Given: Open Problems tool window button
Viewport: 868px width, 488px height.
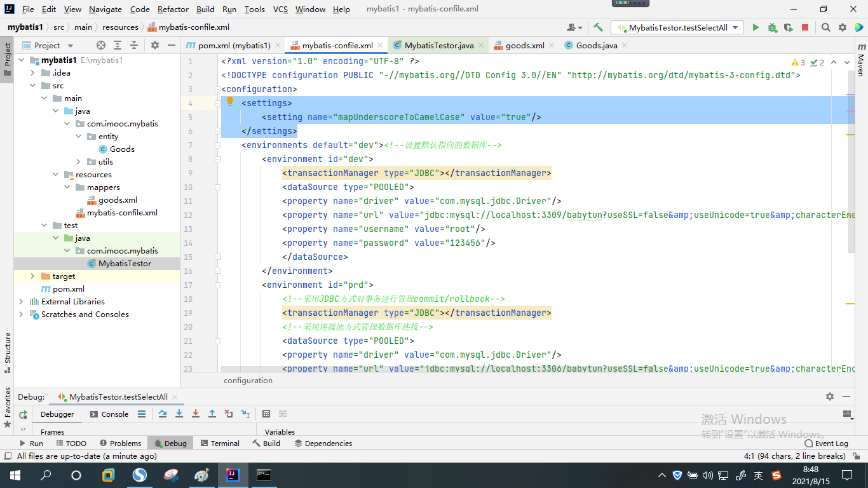Looking at the screenshot, I should 120,444.
